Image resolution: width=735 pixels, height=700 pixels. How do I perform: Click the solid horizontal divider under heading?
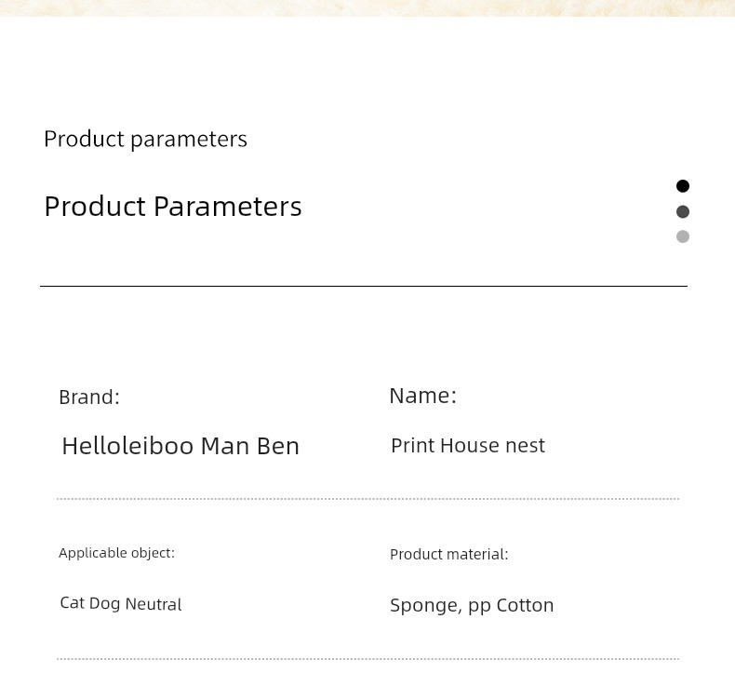pos(364,286)
